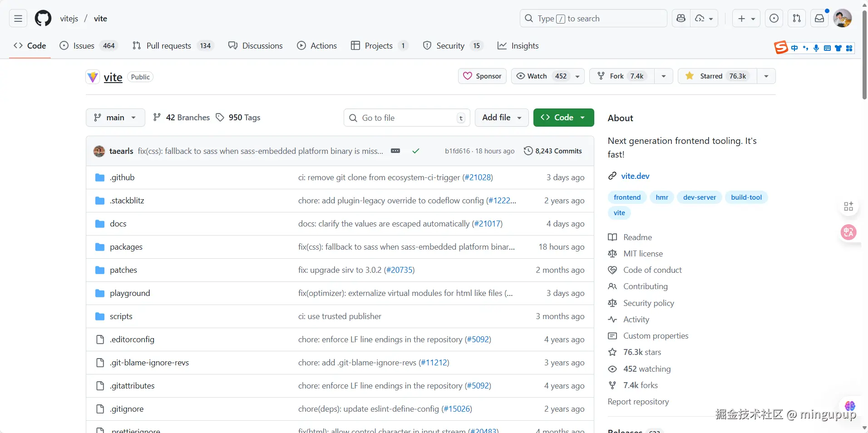Switch to the Code tab
This screenshot has height=433, width=868.
pyautogui.click(x=30, y=46)
